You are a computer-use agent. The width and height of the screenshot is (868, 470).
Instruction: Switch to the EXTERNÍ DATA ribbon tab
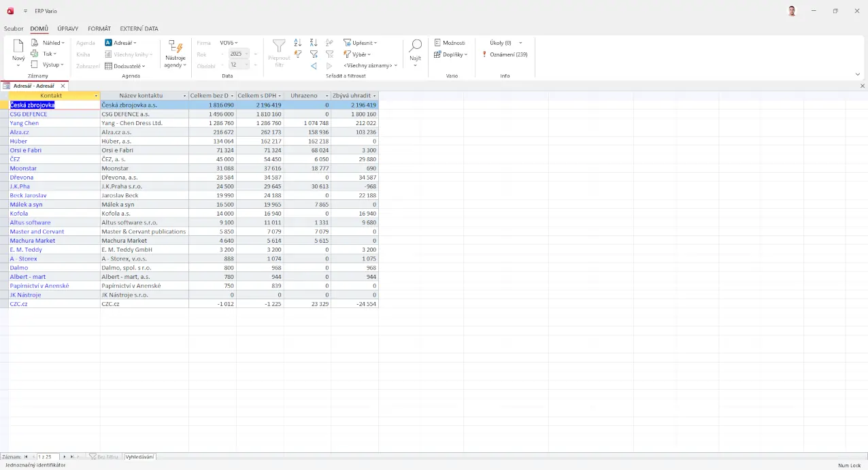[x=139, y=29]
